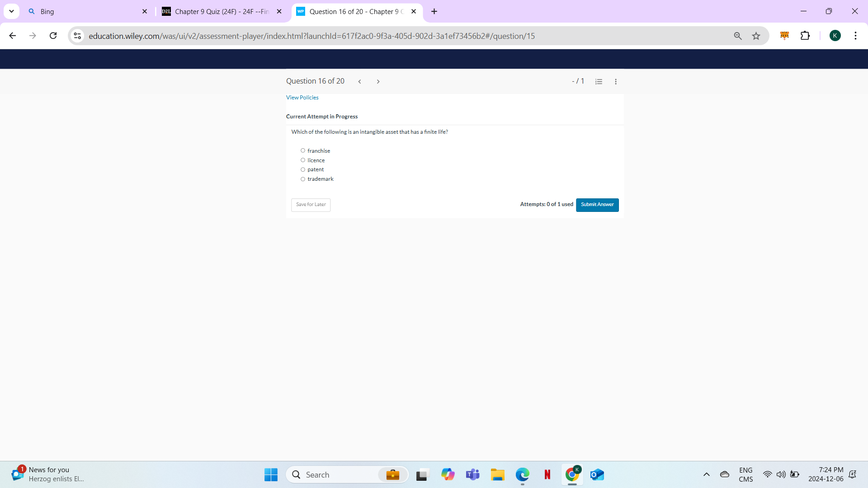The width and height of the screenshot is (868, 488).
Task: Expand hidden icons in the system tray
Action: pyautogui.click(x=707, y=474)
